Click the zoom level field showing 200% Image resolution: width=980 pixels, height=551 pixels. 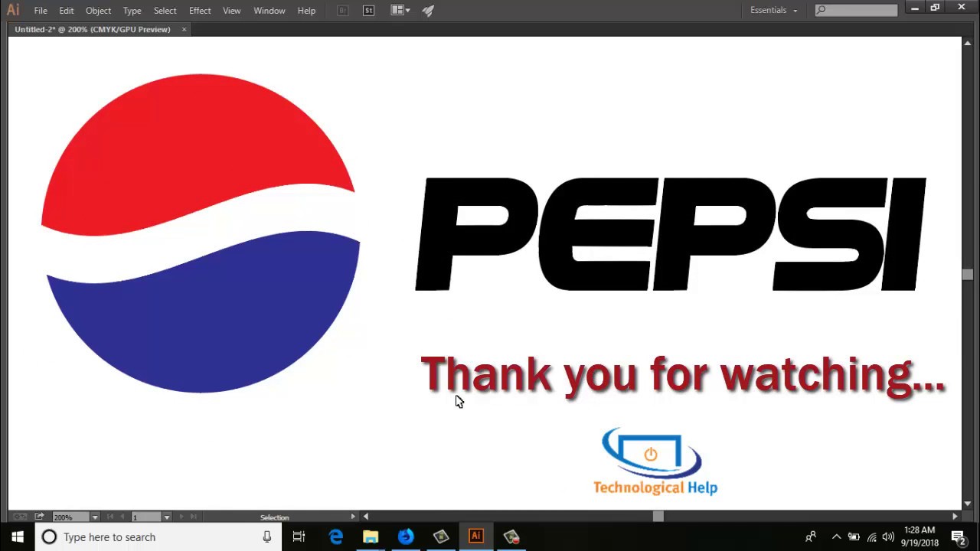(70, 517)
